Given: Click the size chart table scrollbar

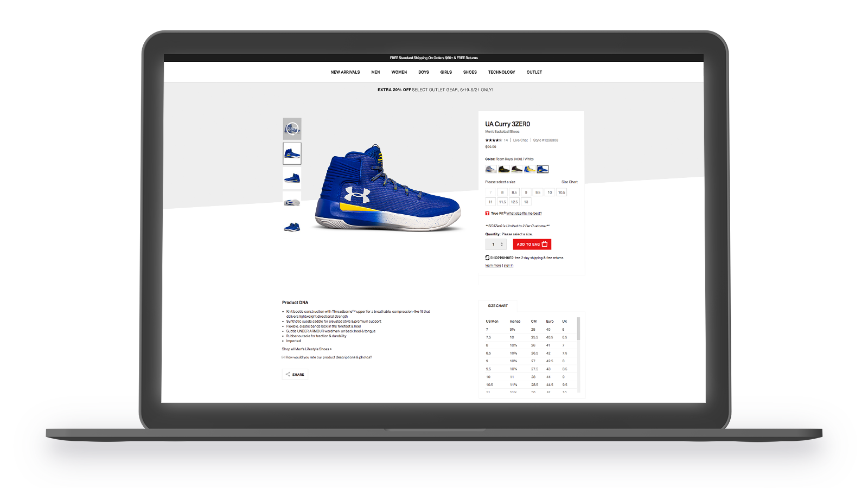Looking at the screenshot, I should [x=578, y=329].
